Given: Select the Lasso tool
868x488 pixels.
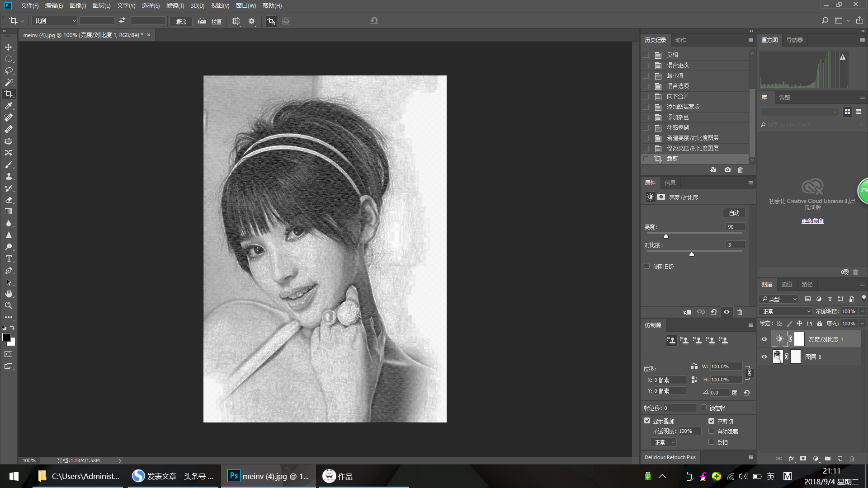Looking at the screenshot, I should (9, 70).
